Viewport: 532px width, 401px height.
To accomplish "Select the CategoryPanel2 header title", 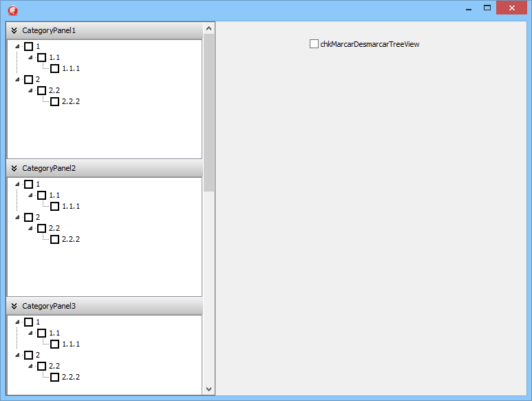I will pyautogui.click(x=49, y=168).
